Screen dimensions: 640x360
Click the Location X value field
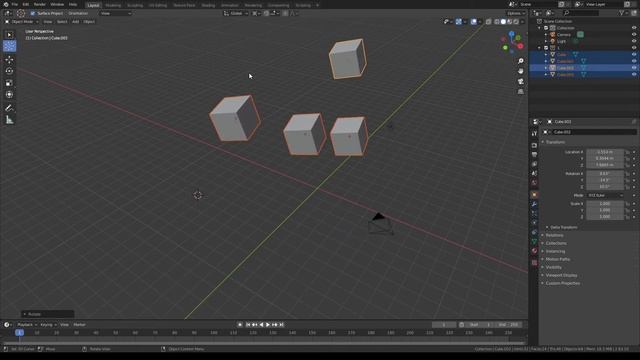tap(605, 152)
